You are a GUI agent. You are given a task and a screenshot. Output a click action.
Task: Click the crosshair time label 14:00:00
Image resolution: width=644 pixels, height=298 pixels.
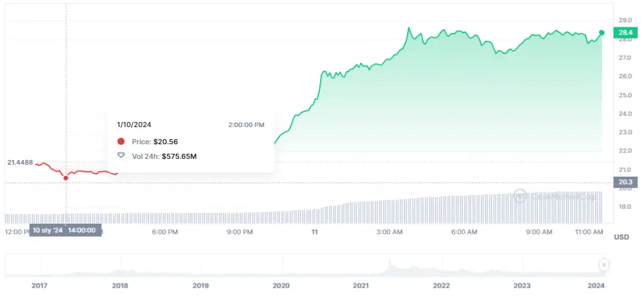click(x=82, y=230)
